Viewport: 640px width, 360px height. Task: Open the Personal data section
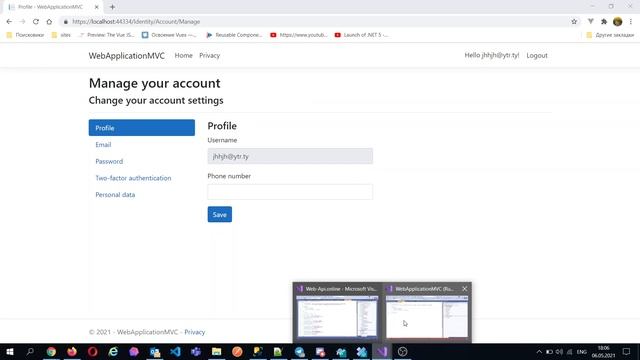click(115, 195)
